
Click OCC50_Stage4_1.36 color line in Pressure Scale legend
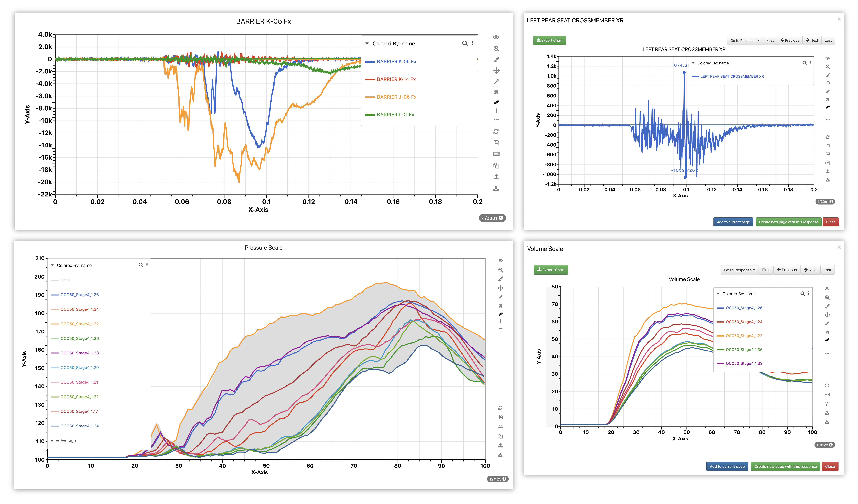click(55, 339)
